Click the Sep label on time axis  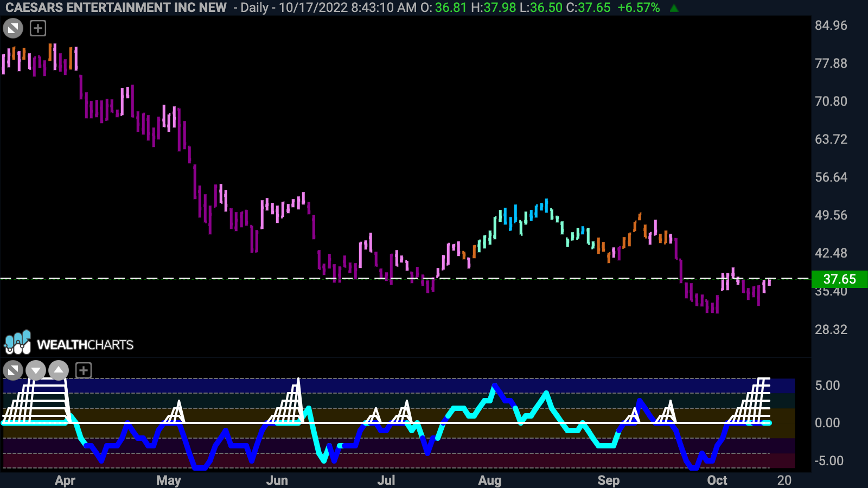(x=609, y=480)
